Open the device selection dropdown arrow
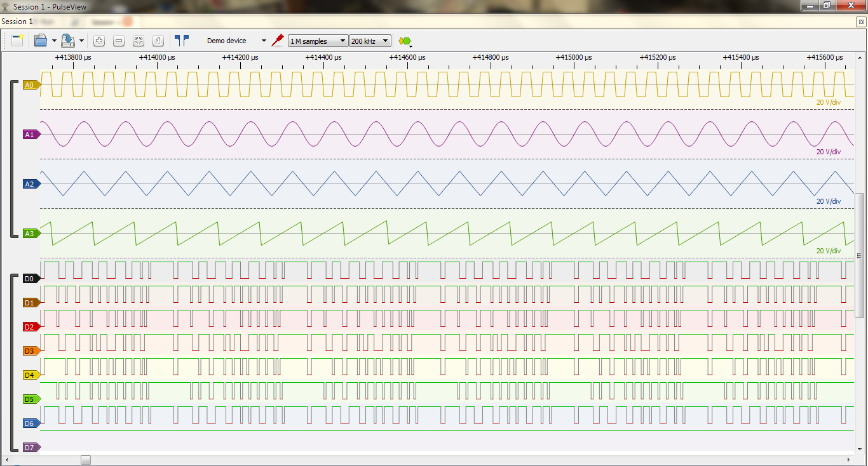Image resolution: width=868 pixels, height=466 pixels. [264, 41]
